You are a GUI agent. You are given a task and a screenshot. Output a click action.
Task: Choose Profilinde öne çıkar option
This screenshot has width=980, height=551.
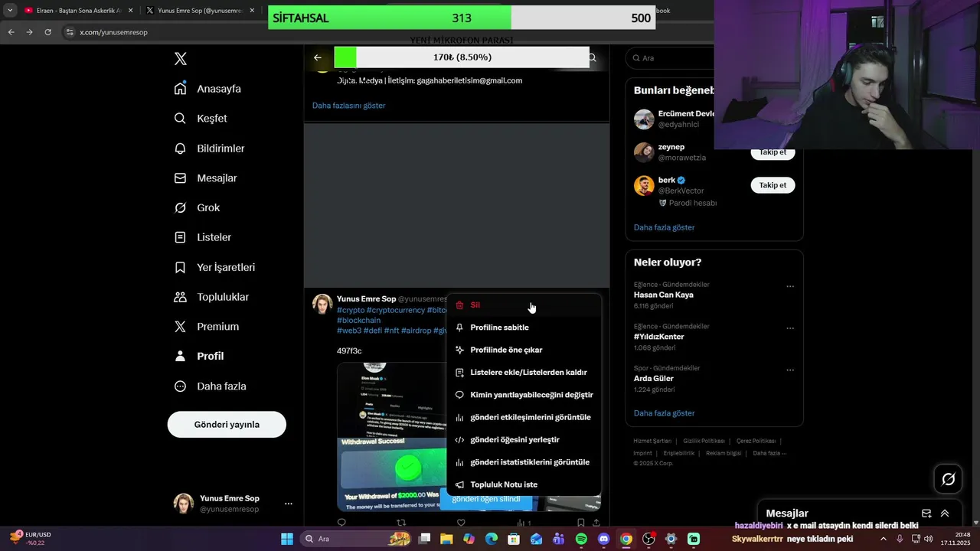tap(524, 350)
